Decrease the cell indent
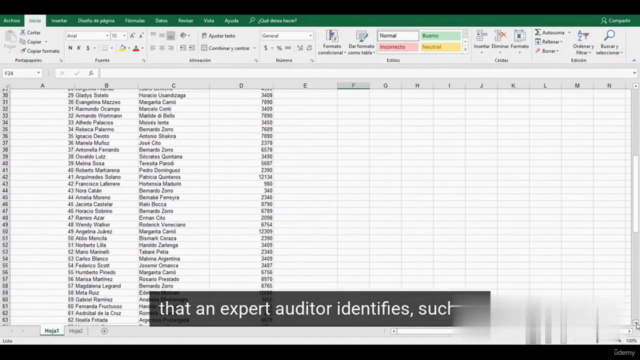The height and width of the screenshot is (360, 640). click(183, 48)
